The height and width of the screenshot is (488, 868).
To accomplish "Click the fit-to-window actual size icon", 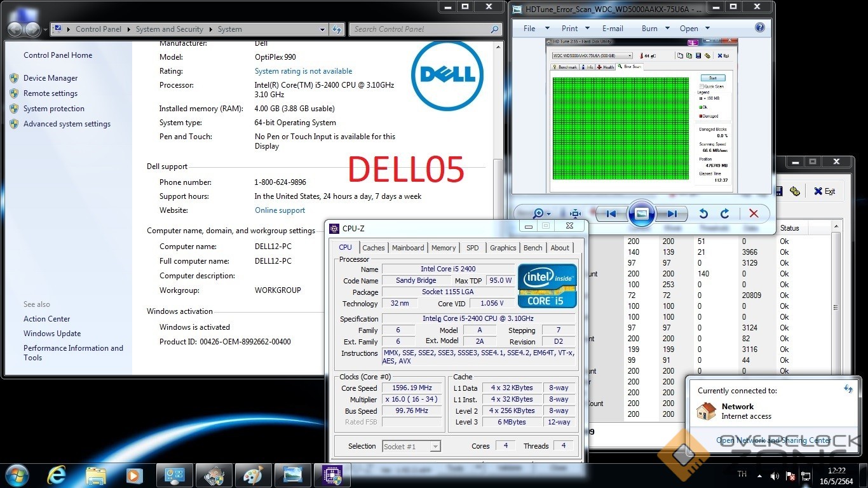I will 575,214.
